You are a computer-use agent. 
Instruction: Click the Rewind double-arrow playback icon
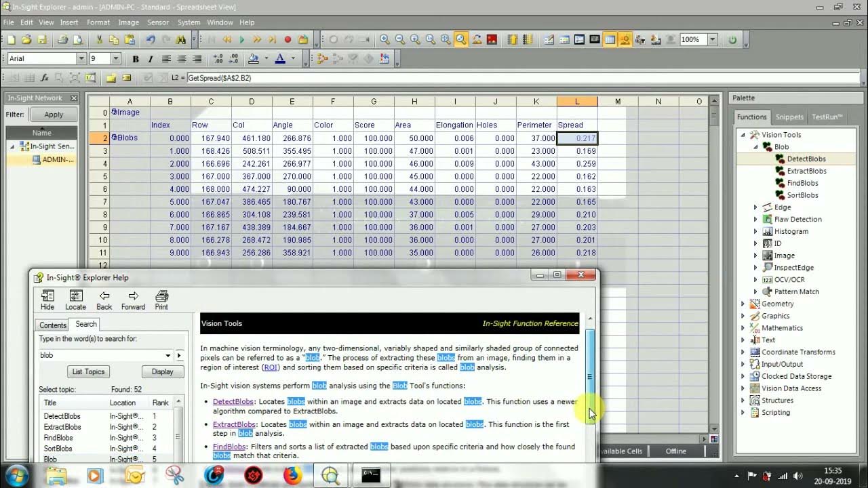click(227, 40)
